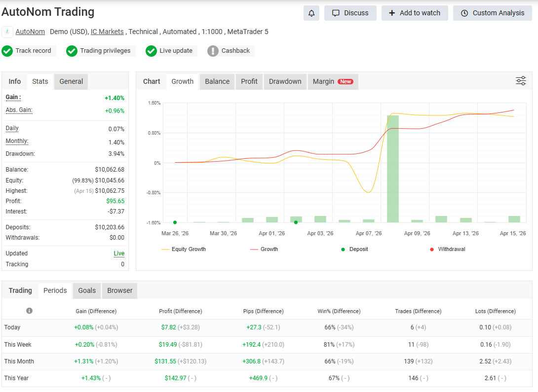The height and width of the screenshot is (392, 538).
Task: Toggle the Equity Growth legend
Action: 187,249
